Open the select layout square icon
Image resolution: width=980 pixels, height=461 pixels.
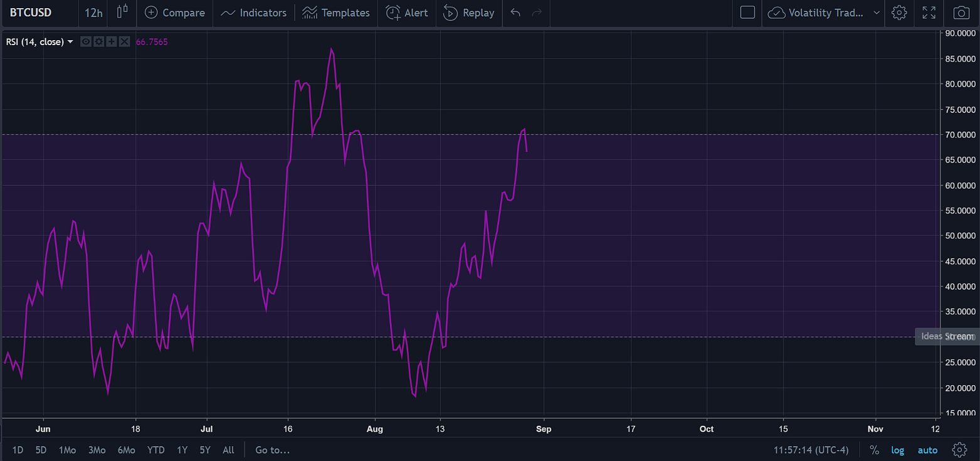tap(747, 13)
